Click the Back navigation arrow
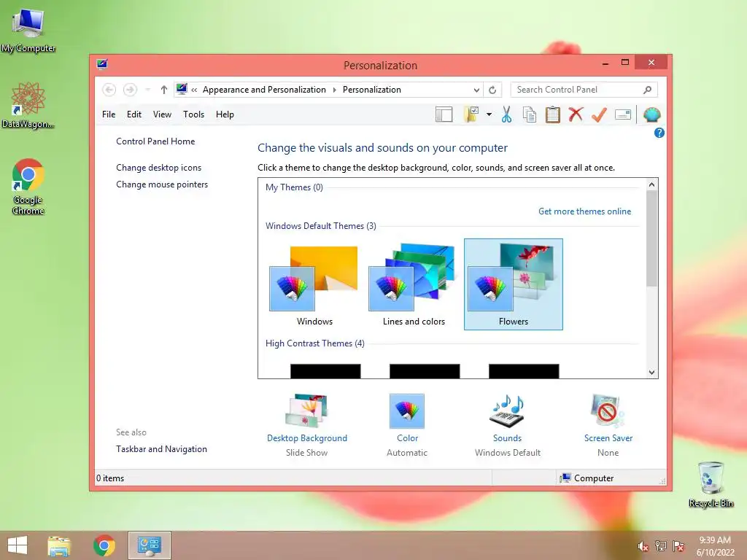The width and height of the screenshot is (747, 560). 109,90
